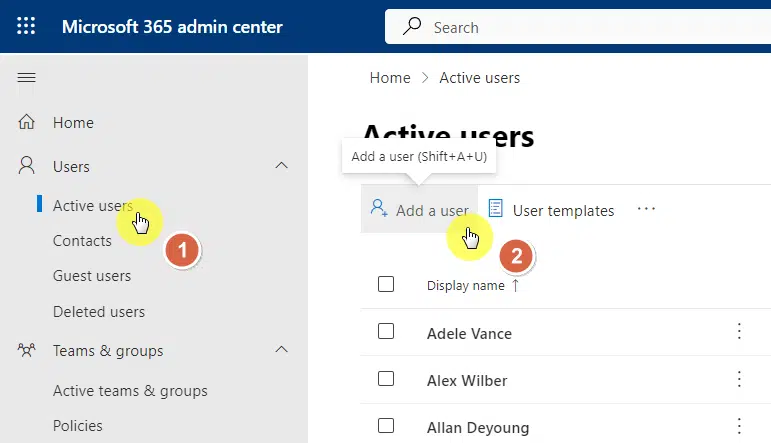Click Active users breadcrumb
771x443 pixels.
click(479, 78)
